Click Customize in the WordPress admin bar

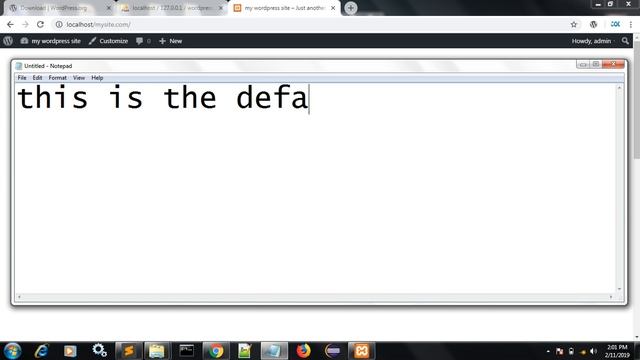click(x=109, y=41)
